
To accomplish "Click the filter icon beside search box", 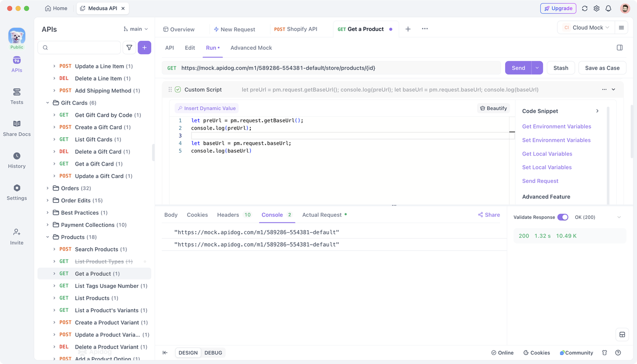I will coord(129,48).
